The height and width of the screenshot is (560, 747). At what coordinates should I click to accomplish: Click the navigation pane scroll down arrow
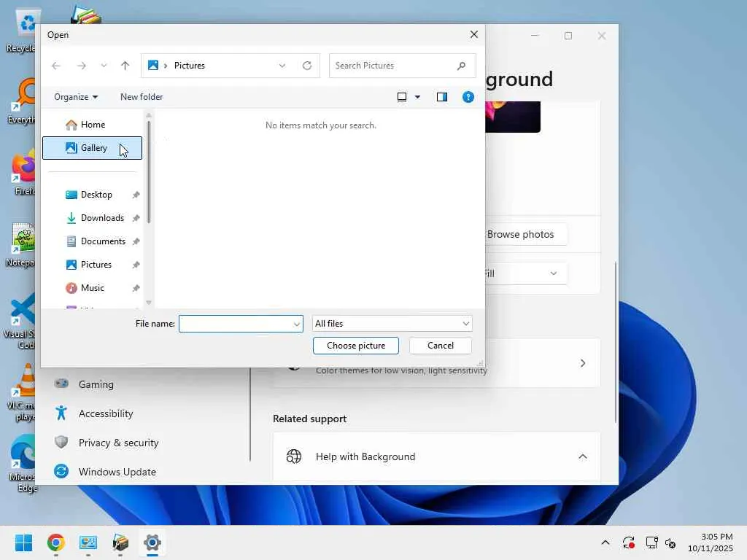(149, 303)
